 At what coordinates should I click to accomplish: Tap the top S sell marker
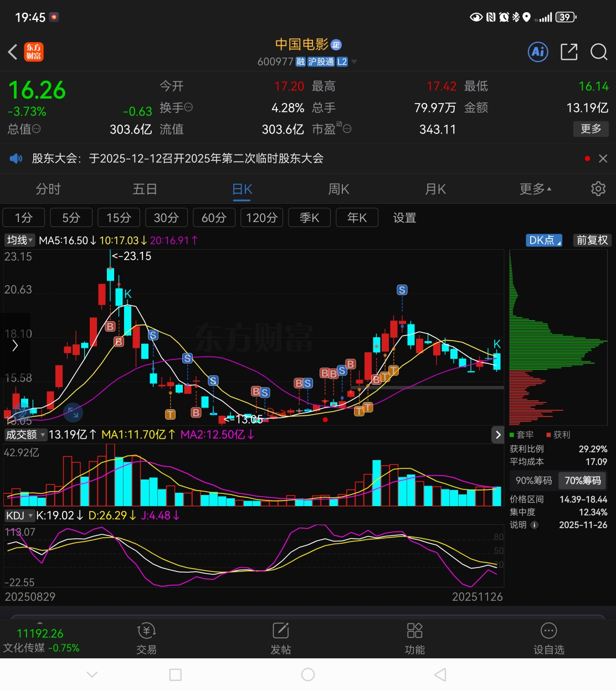pyautogui.click(x=402, y=290)
